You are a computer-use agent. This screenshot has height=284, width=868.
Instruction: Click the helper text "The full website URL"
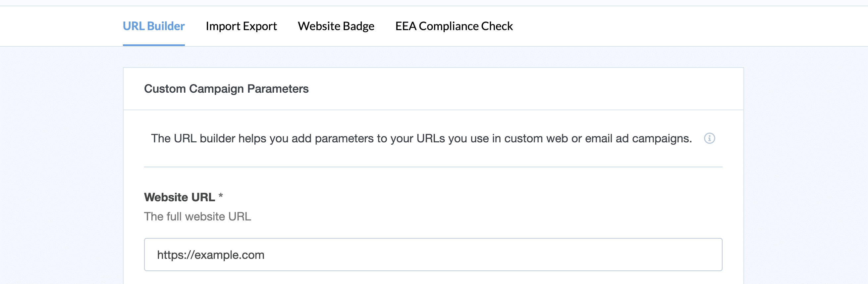point(197,216)
